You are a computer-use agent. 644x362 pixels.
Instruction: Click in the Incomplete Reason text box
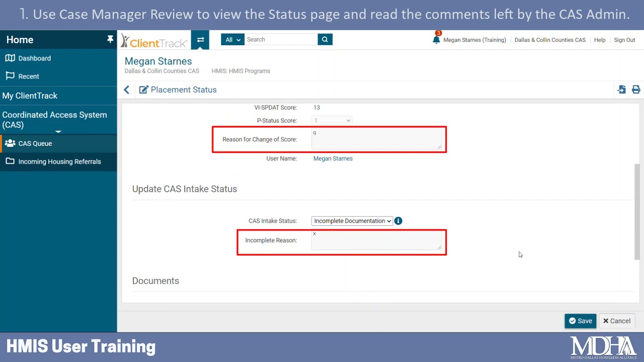tap(376, 240)
